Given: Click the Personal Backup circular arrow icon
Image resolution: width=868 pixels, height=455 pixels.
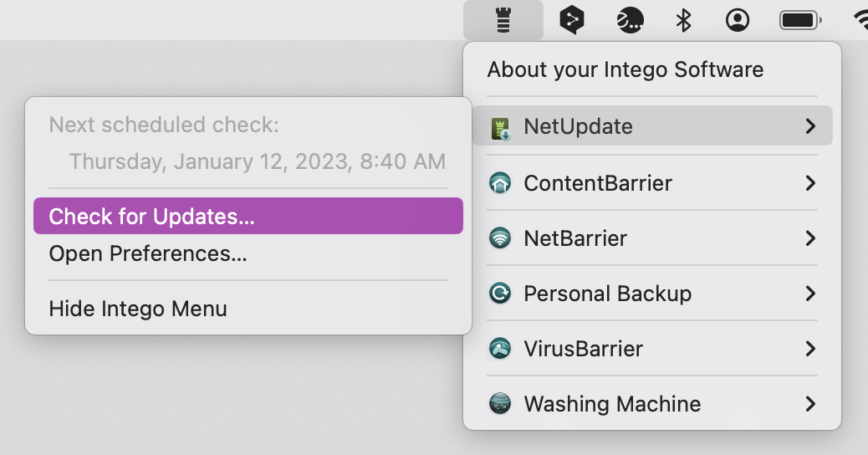Looking at the screenshot, I should (500, 293).
